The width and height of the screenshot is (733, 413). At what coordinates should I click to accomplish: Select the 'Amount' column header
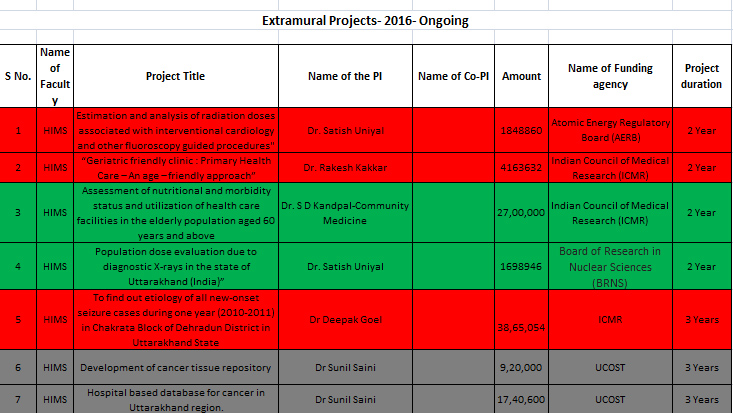(521, 76)
